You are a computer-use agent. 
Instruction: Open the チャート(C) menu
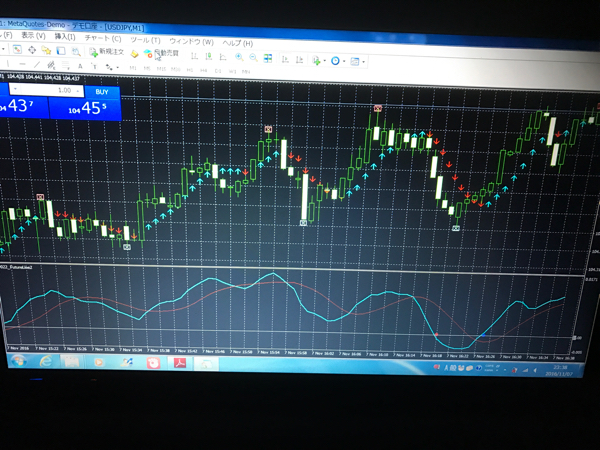pyautogui.click(x=103, y=38)
